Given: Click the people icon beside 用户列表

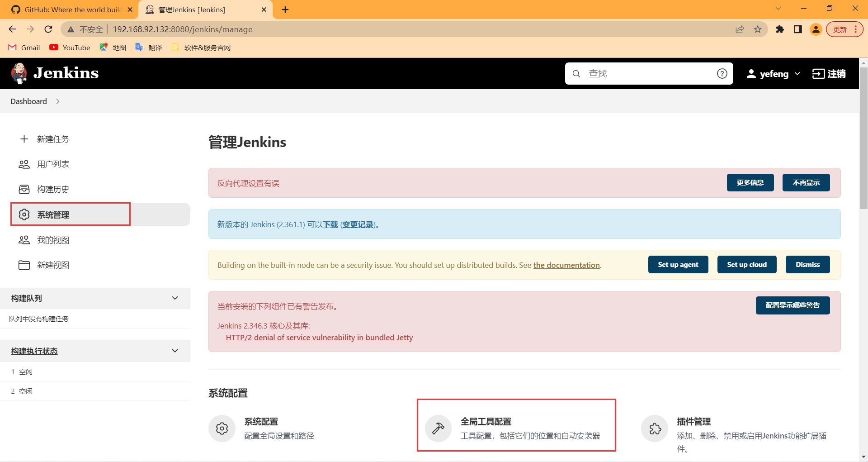Looking at the screenshot, I should click(24, 164).
